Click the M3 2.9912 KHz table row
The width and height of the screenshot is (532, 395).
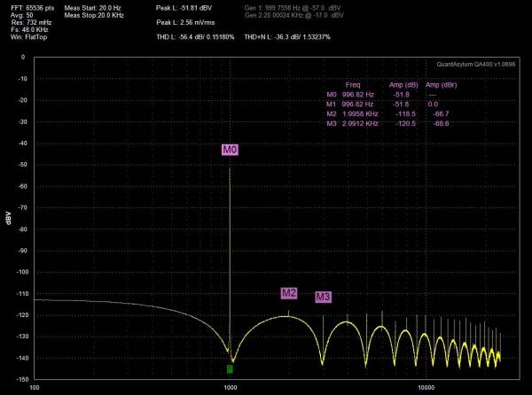[x=387, y=123]
